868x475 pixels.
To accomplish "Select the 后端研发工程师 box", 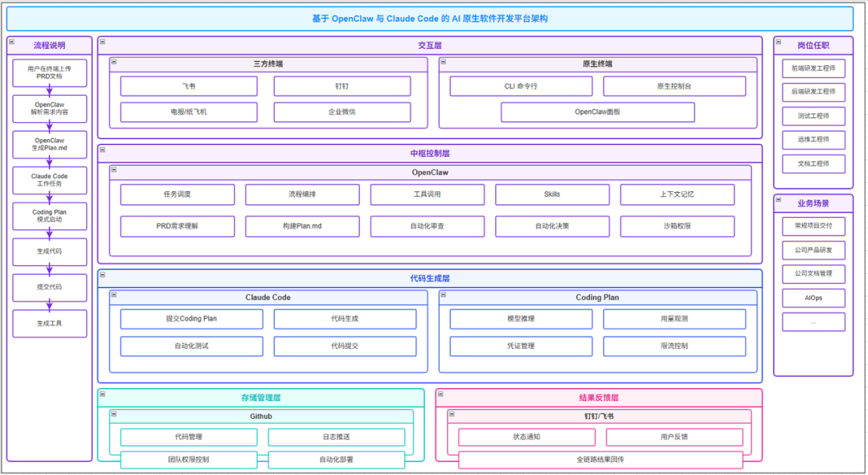I will pos(813,92).
